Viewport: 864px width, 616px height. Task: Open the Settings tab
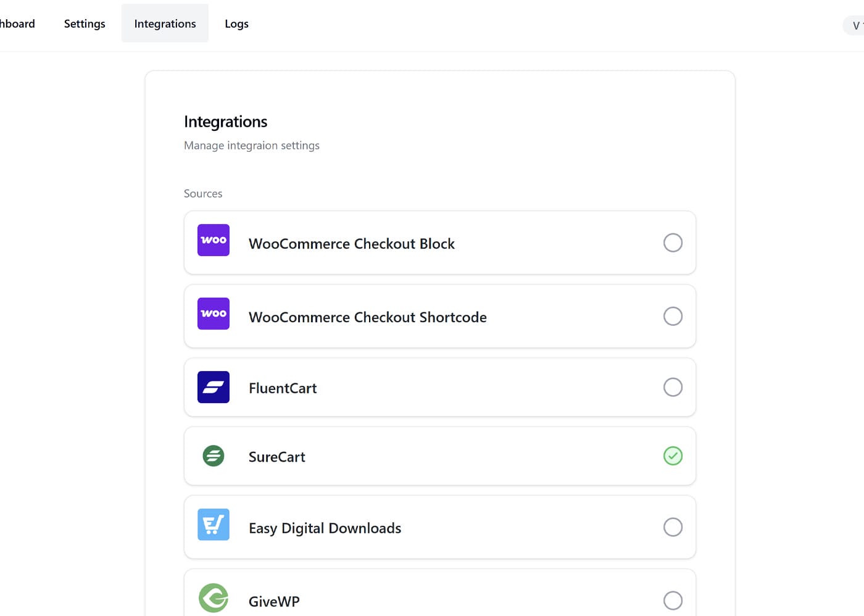click(x=85, y=23)
